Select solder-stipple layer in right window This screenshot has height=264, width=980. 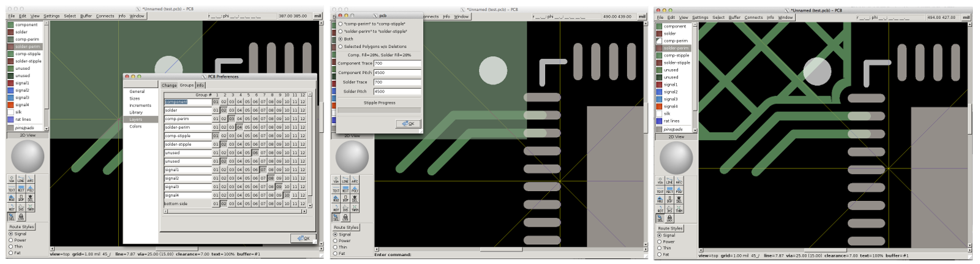[676, 62]
